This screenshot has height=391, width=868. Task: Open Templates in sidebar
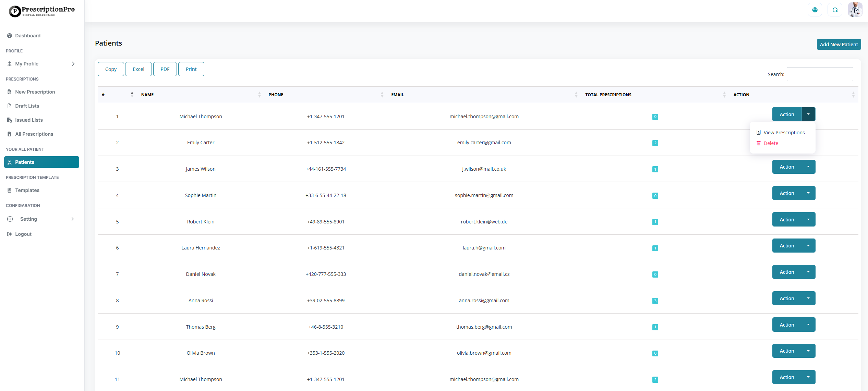tap(27, 190)
